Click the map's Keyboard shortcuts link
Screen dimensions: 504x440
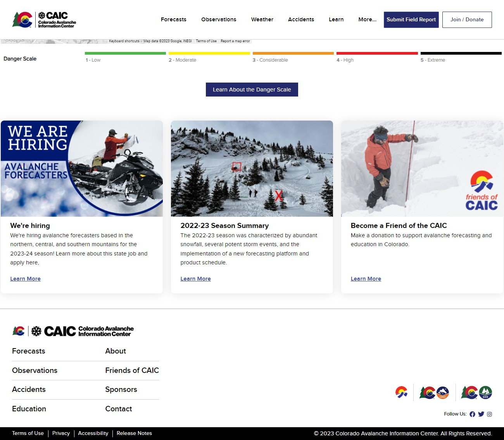pyautogui.click(x=124, y=41)
